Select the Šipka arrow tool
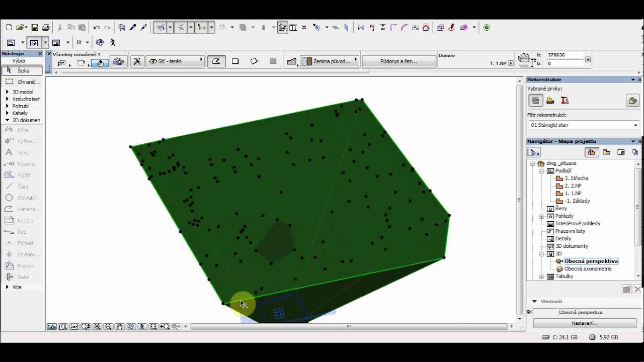644x362 pixels. pos(22,70)
